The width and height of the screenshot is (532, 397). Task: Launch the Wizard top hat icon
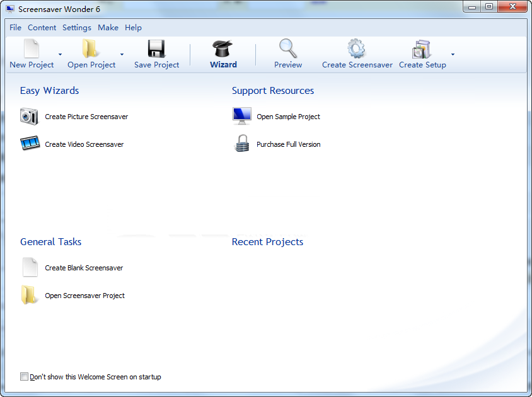[223, 49]
